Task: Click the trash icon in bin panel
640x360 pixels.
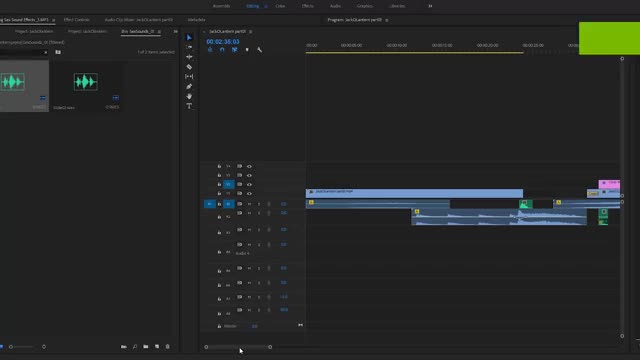Action: [168, 347]
